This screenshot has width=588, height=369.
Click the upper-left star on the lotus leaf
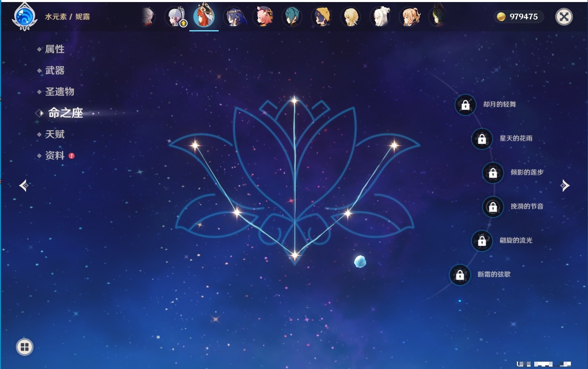(195, 145)
